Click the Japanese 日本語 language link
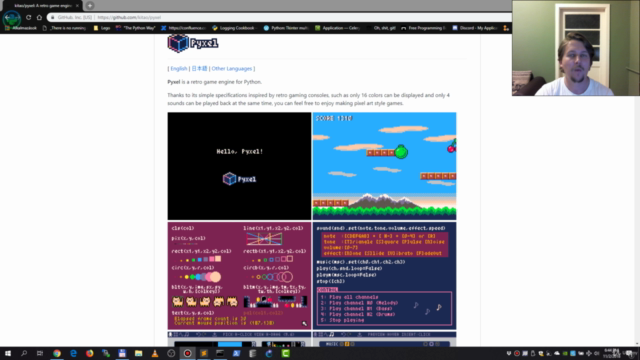The height and width of the screenshot is (360, 640). coord(199,69)
